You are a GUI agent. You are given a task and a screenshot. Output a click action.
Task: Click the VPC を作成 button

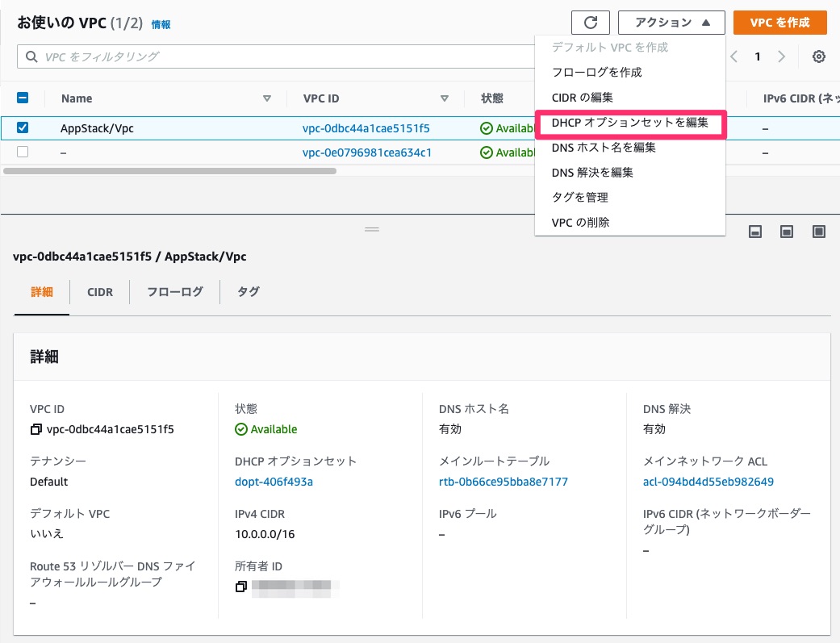point(779,22)
